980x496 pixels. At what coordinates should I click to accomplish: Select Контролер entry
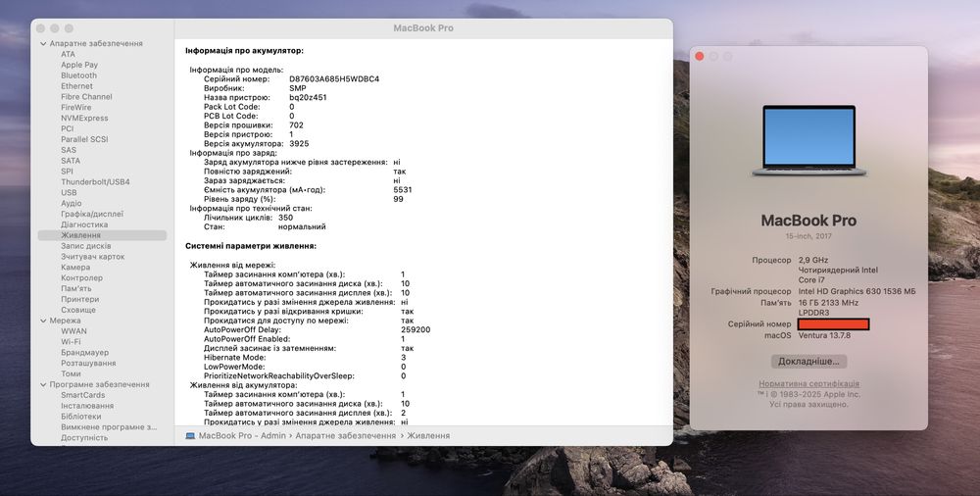82,278
